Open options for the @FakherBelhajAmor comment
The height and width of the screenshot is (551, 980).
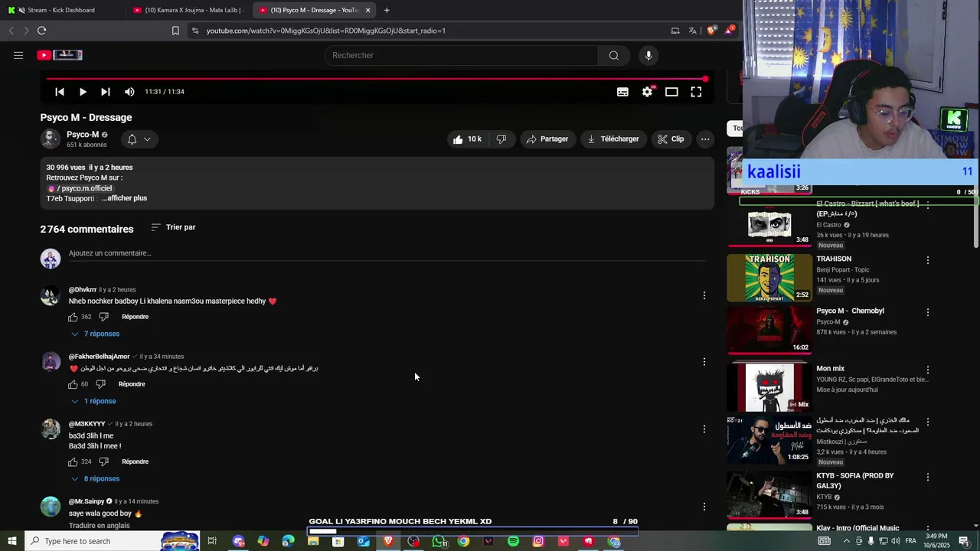[704, 362]
